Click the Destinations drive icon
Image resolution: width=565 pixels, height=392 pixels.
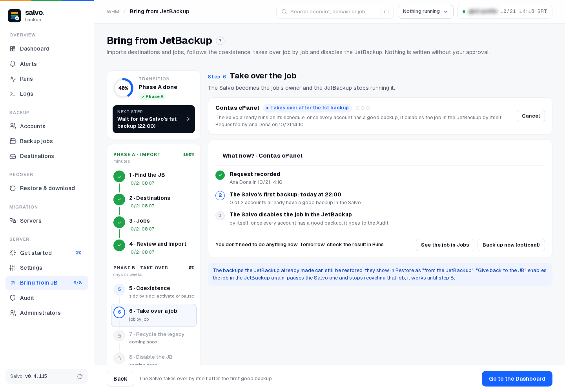(13, 156)
